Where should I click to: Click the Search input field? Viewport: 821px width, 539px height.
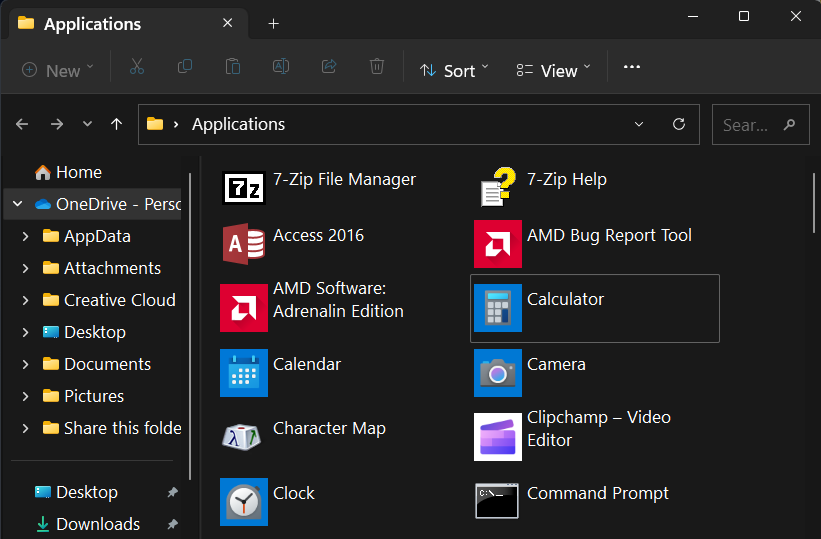pos(760,125)
